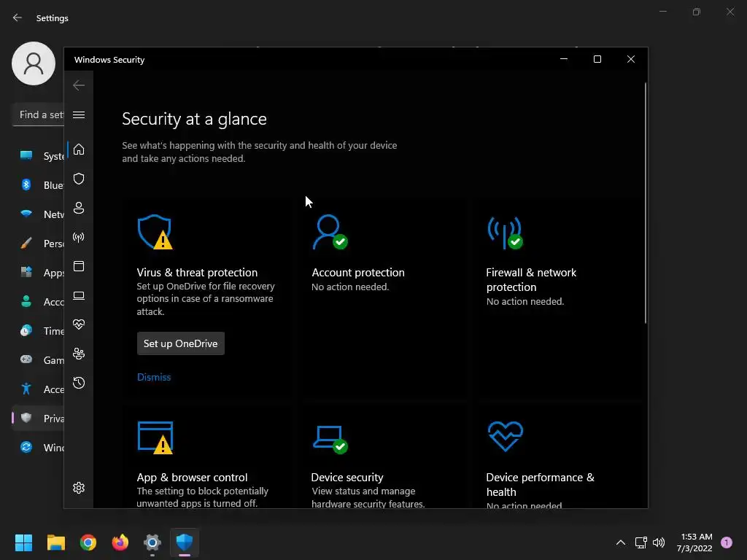Screen dimensions: 747x560
Task: Click the Windows Security vertical scrollbar
Action: 646,203
